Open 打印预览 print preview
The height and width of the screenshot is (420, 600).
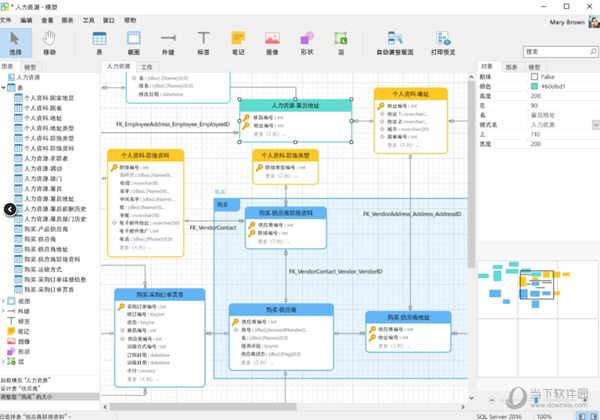pos(443,43)
